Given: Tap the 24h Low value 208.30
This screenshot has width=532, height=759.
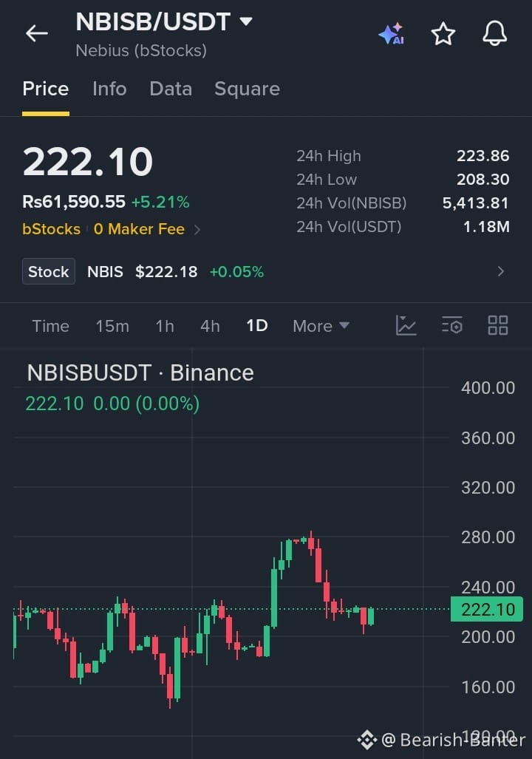Looking at the screenshot, I should 482,180.
